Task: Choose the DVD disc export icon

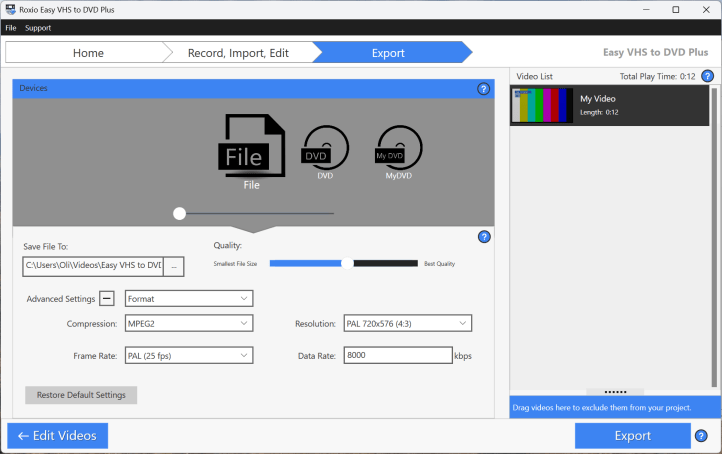Action: pyautogui.click(x=325, y=150)
